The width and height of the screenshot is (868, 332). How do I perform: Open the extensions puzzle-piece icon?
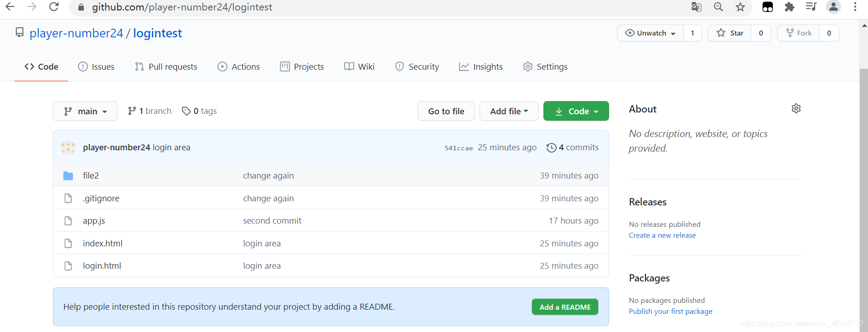click(790, 7)
